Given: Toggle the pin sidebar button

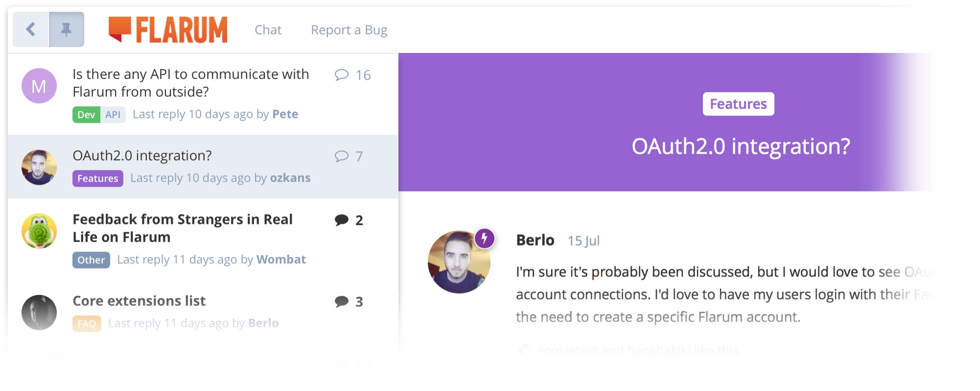Looking at the screenshot, I should (67, 29).
